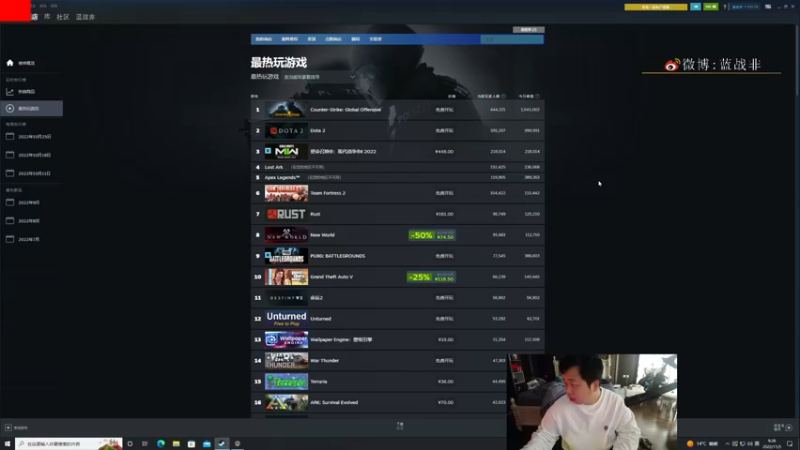The height and width of the screenshot is (450, 800).
Task: Click help icon next to today's peak column
Action: [x=537, y=96]
